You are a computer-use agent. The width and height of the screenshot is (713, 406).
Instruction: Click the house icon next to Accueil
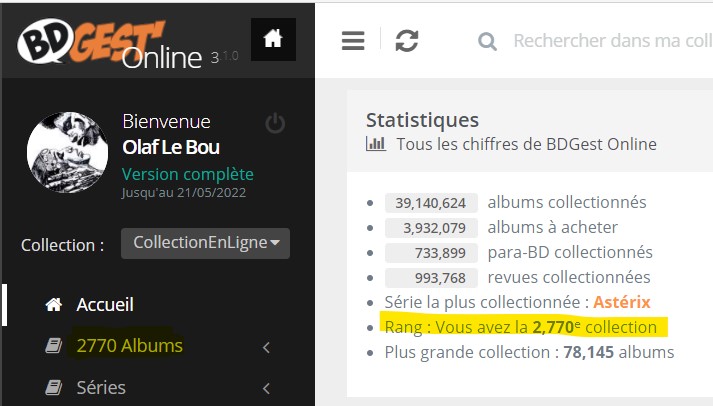point(54,305)
